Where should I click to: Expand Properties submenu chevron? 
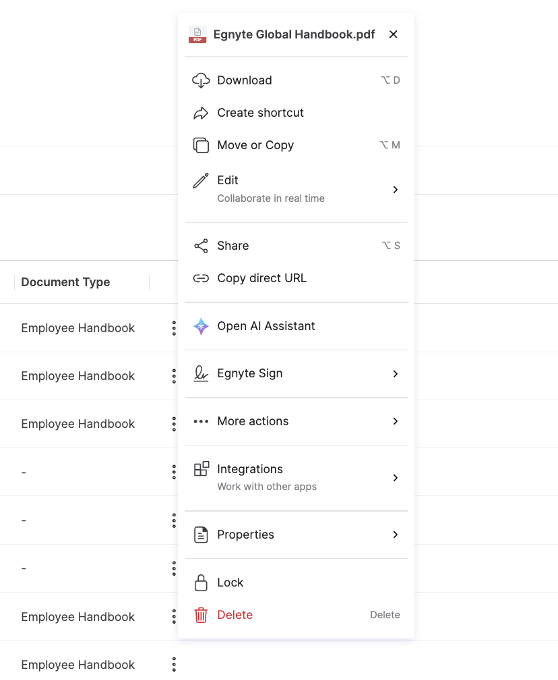pyautogui.click(x=395, y=534)
